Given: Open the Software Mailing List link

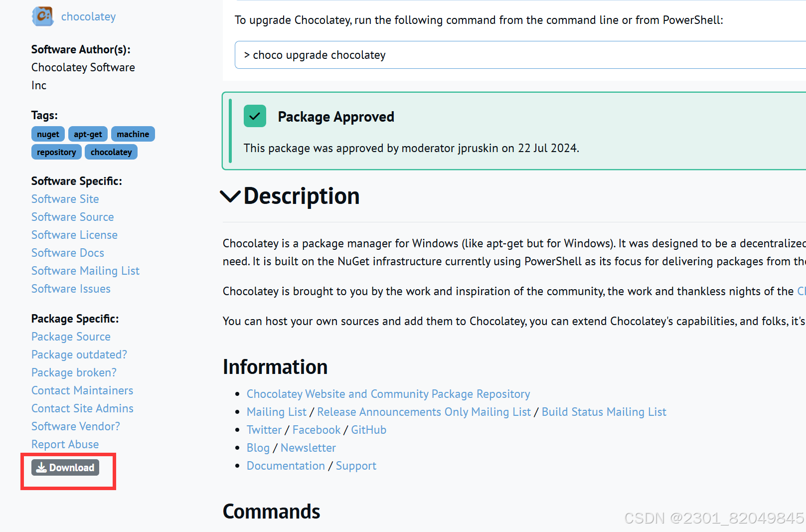Looking at the screenshot, I should point(86,271).
